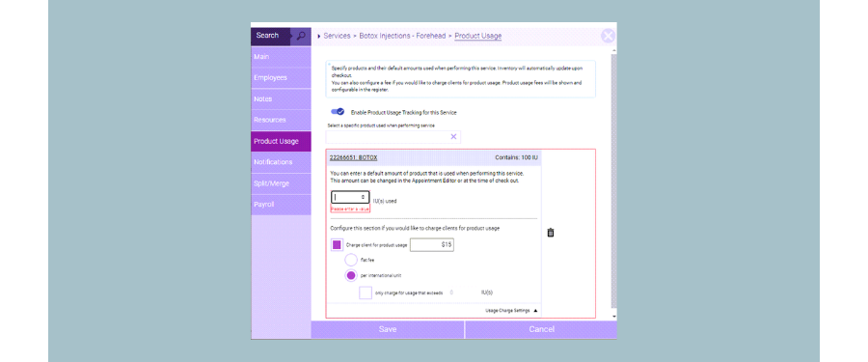Select the flat fee radio option
Viewport: 868px width, 362px height.
[351, 260]
